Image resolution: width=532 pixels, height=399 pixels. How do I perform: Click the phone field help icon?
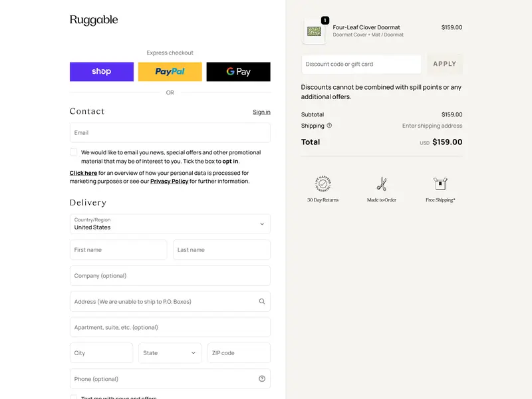pos(262,379)
